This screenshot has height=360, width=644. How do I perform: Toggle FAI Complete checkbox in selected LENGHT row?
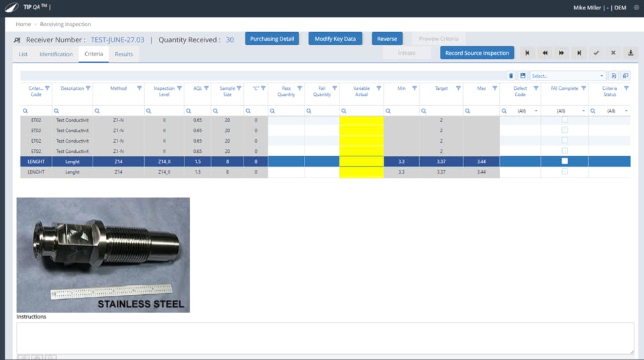tap(565, 162)
